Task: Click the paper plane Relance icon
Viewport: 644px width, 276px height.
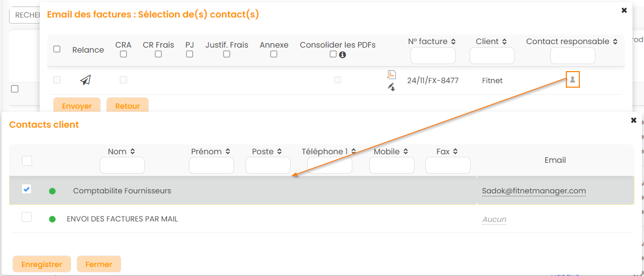Action: tap(86, 80)
